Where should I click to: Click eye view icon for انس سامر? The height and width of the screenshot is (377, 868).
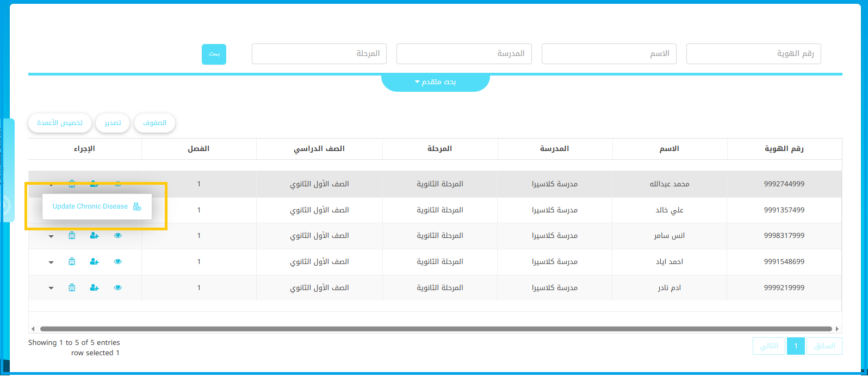(x=118, y=236)
